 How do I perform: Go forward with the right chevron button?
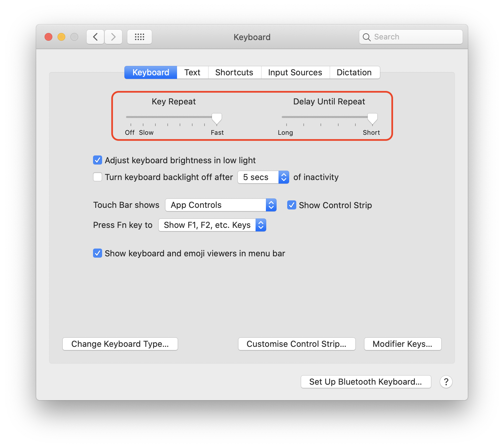tap(113, 37)
